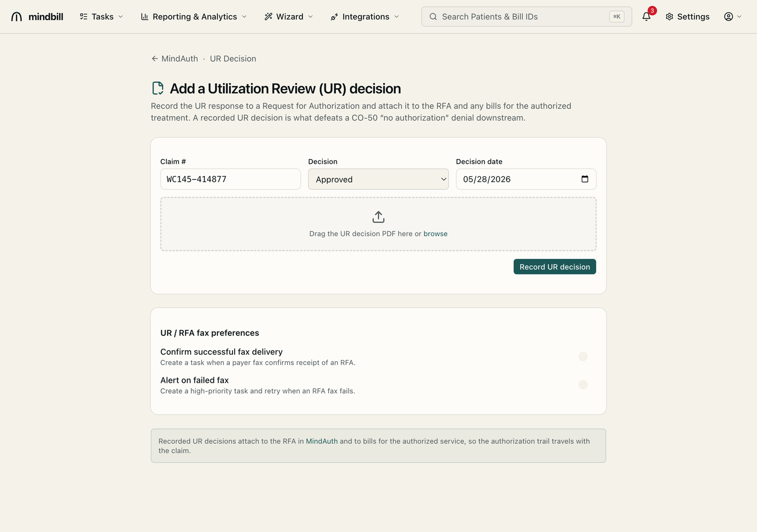This screenshot has width=757, height=532.
Task: Open notifications with the bell icon
Action: 646,17
